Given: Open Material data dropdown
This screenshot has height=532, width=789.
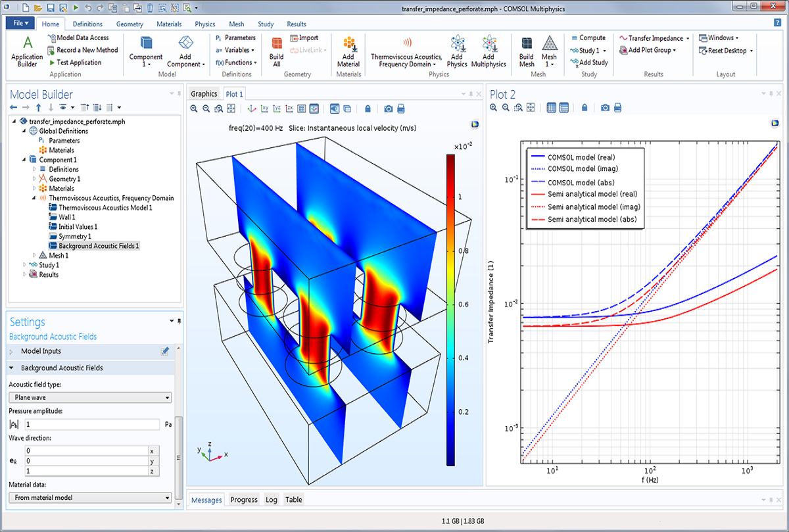Looking at the screenshot, I should coord(90,498).
